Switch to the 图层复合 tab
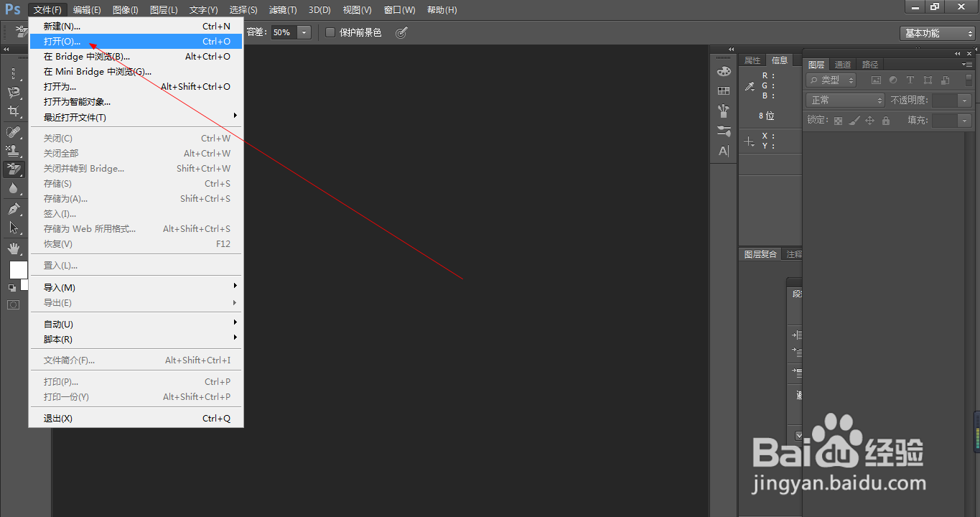The width and height of the screenshot is (980, 517). click(x=760, y=254)
